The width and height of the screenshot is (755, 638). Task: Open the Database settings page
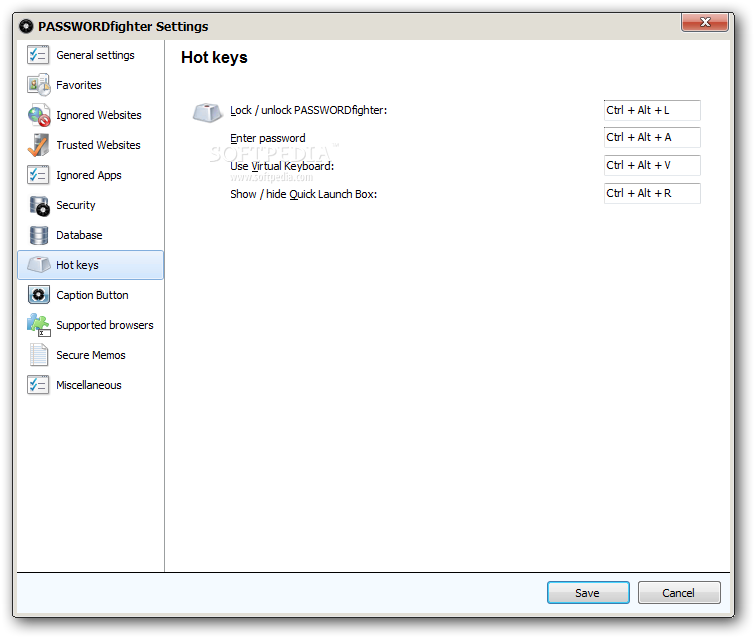[91, 235]
